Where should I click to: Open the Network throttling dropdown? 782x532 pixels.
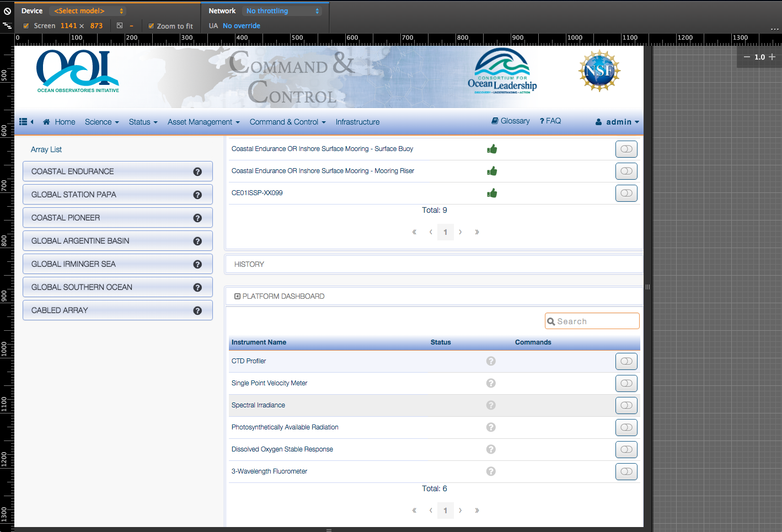[282, 11]
